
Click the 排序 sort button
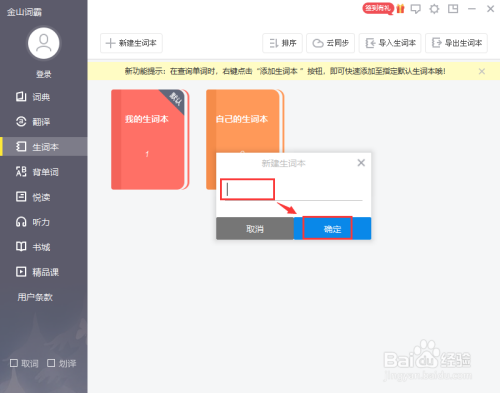coord(282,43)
